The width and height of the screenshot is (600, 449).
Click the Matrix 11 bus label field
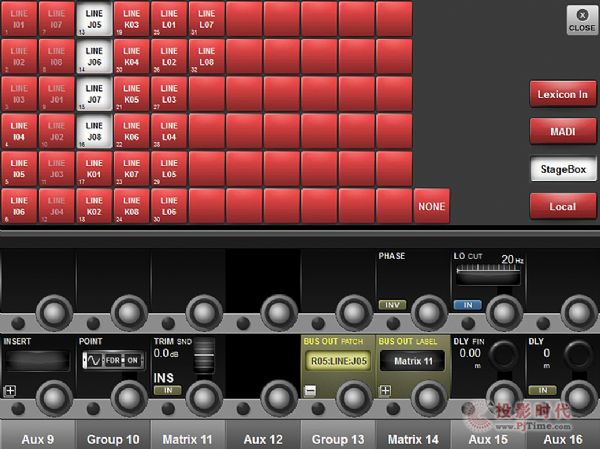click(x=413, y=361)
